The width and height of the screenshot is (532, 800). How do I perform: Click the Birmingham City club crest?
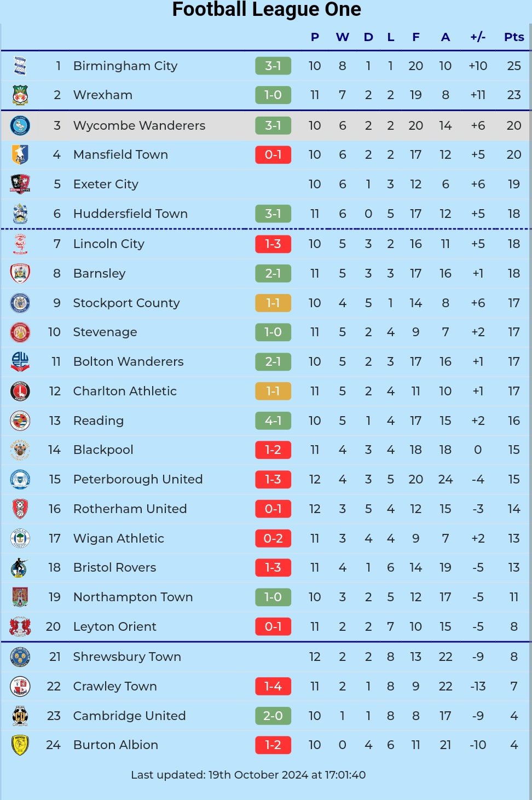[x=20, y=66]
